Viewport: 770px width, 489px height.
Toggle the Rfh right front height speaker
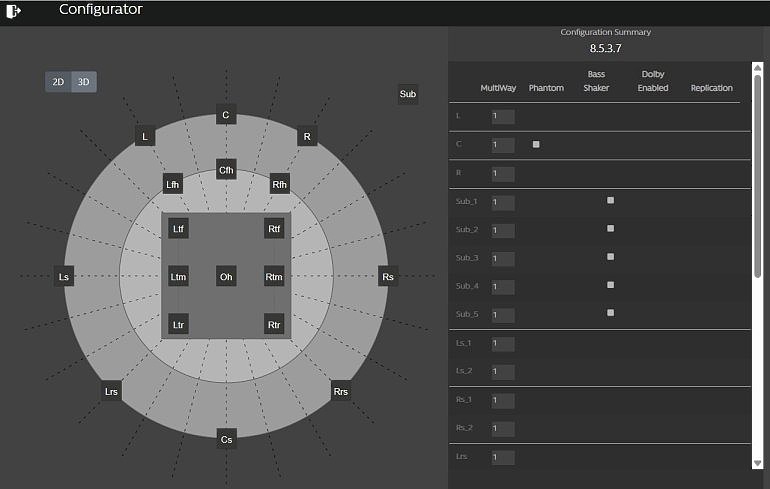click(x=279, y=184)
